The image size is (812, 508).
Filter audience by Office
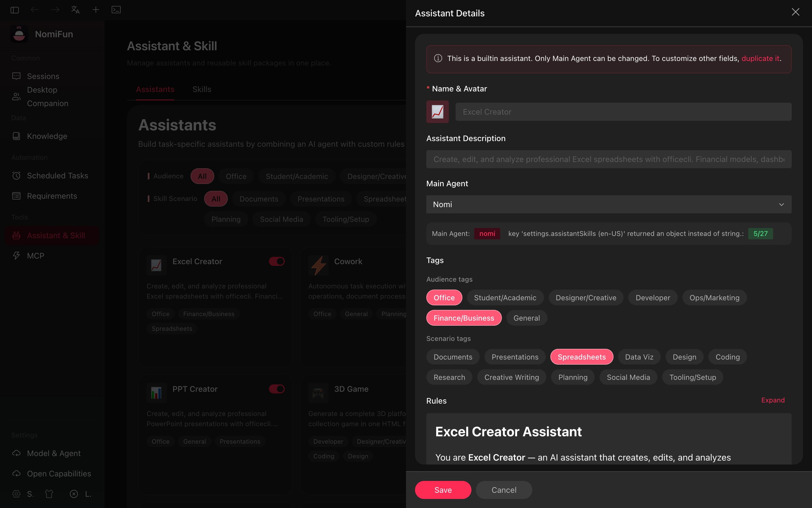pyautogui.click(x=236, y=176)
